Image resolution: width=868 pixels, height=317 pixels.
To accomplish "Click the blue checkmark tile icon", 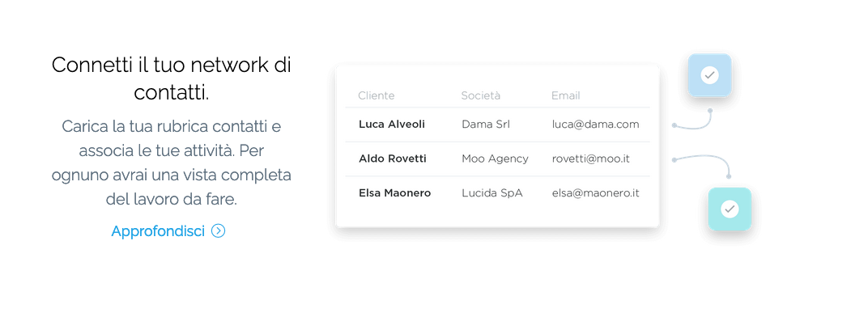I will tap(709, 75).
